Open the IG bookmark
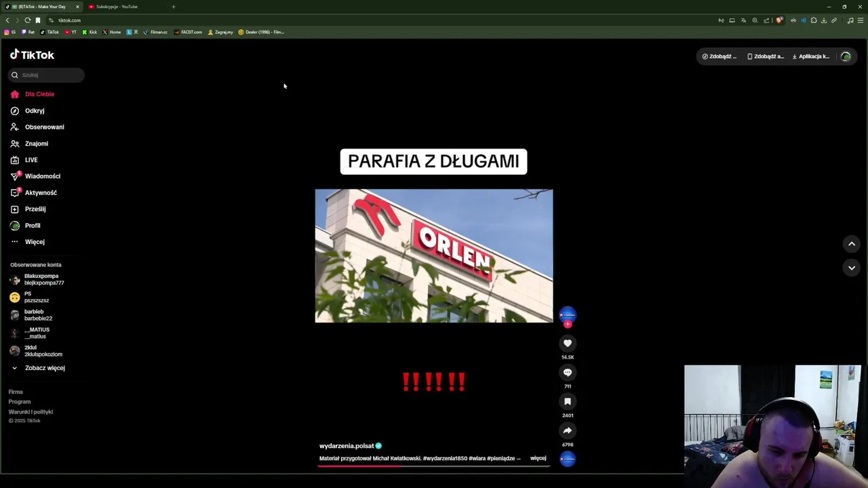This screenshot has width=868, height=488. pos(9,32)
